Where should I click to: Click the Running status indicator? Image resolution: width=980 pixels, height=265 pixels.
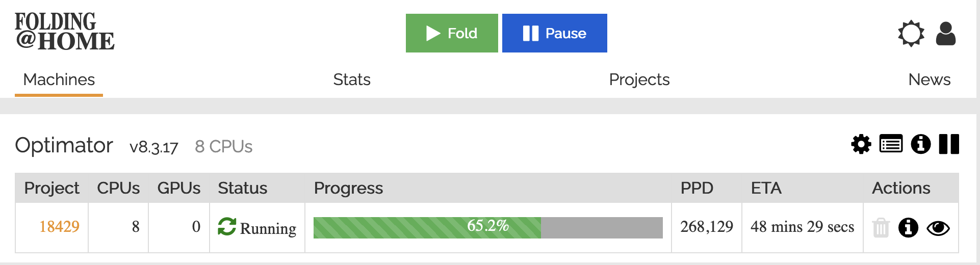[x=257, y=228]
